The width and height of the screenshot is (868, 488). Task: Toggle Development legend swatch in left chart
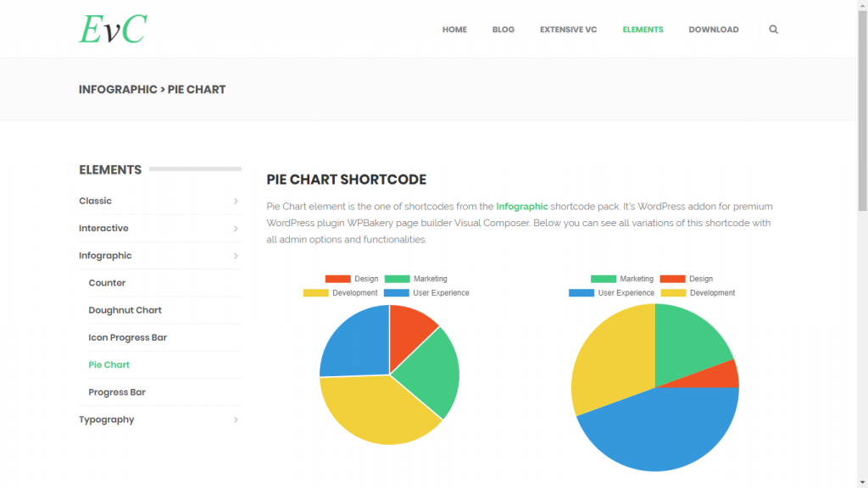coord(315,292)
